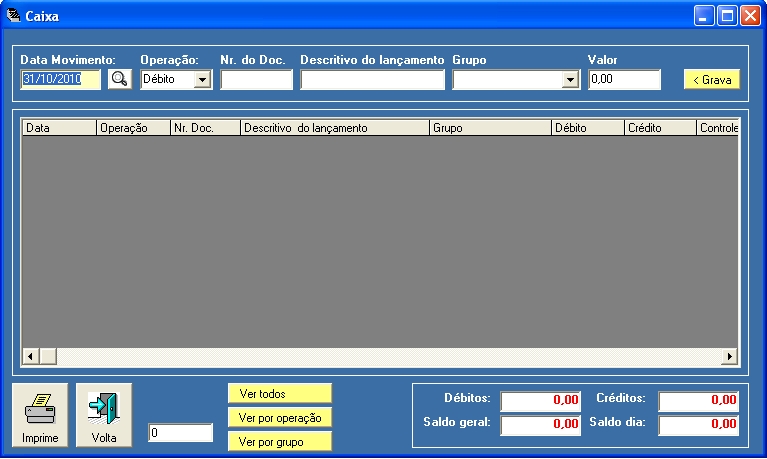
Task: Click the Ver por grupo button
Action: point(279,441)
